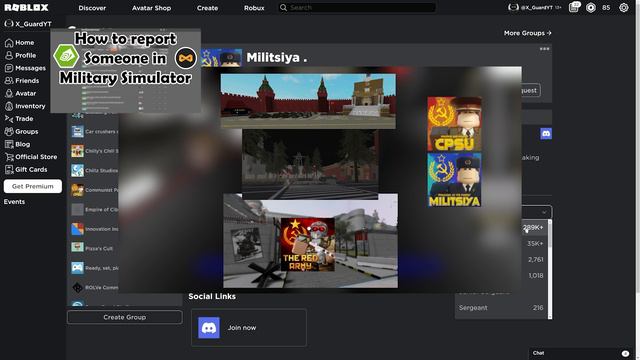Open the Avatar Shop tab

tap(151, 8)
